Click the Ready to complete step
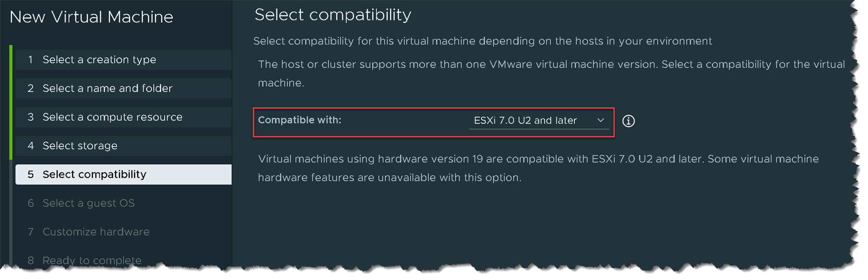This screenshot has width=868, height=280. [92, 260]
